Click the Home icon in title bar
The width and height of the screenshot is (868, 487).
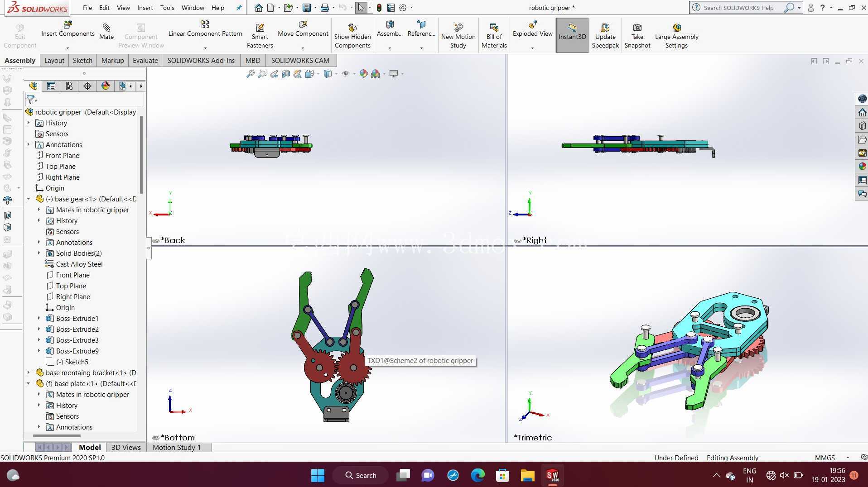pos(258,8)
